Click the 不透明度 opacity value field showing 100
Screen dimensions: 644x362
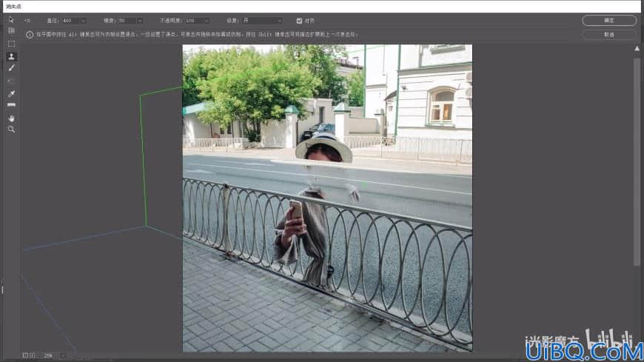pyautogui.click(x=194, y=21)
